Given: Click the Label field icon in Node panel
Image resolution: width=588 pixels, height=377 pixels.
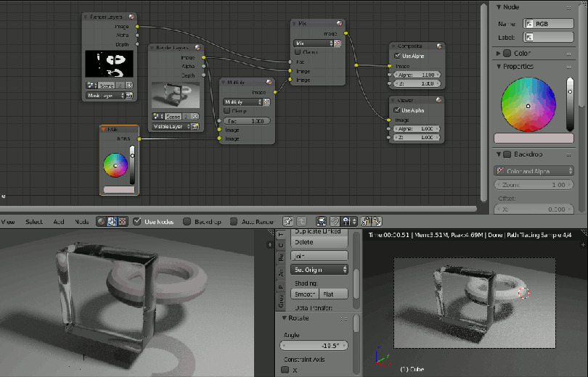Looking at the screenshot, I should tap(529, 37).
